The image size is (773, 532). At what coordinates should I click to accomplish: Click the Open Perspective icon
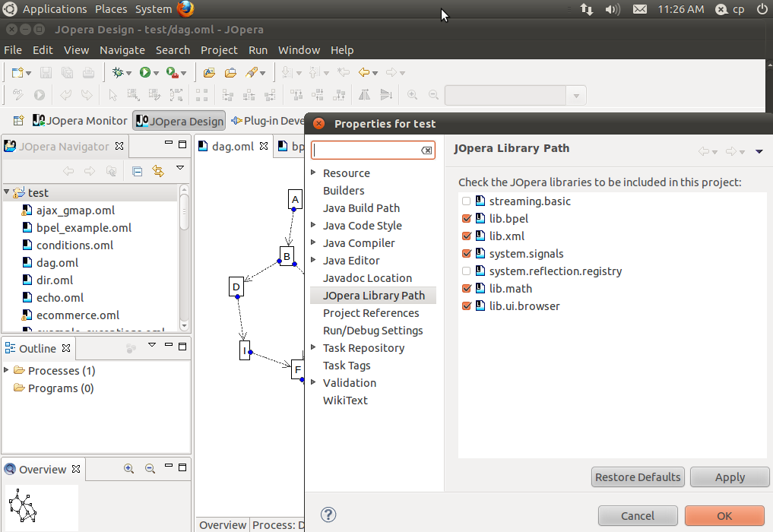coord(19,120)
